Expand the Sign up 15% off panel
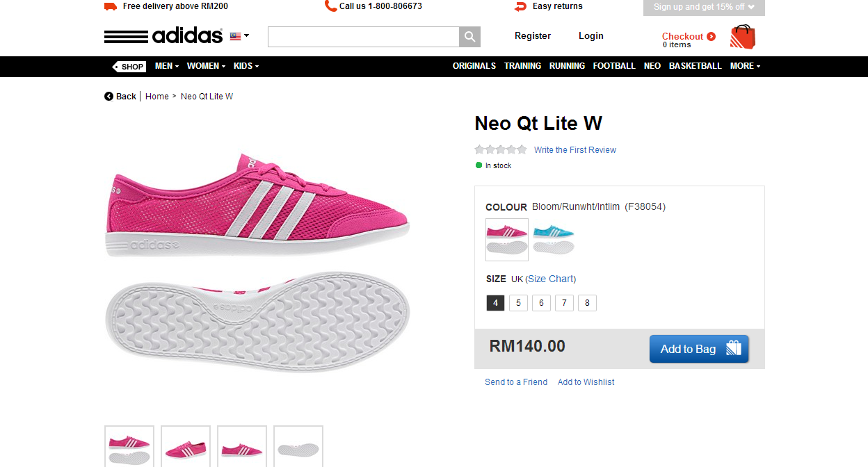 (704, 7)
